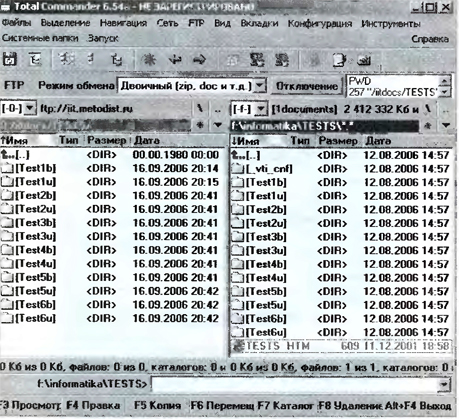Image resolution: width=459 pixels, height=419 pixels.
Task: Open right panel directory history arrow
Action: [446, 125]
